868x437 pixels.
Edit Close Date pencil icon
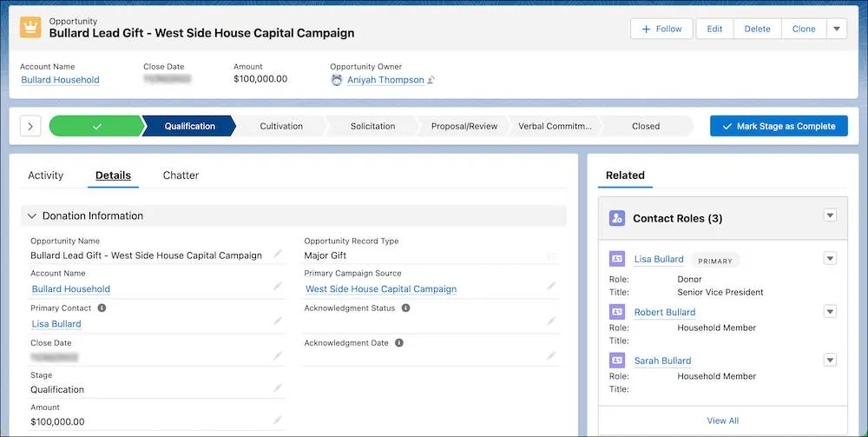(278, 355)
